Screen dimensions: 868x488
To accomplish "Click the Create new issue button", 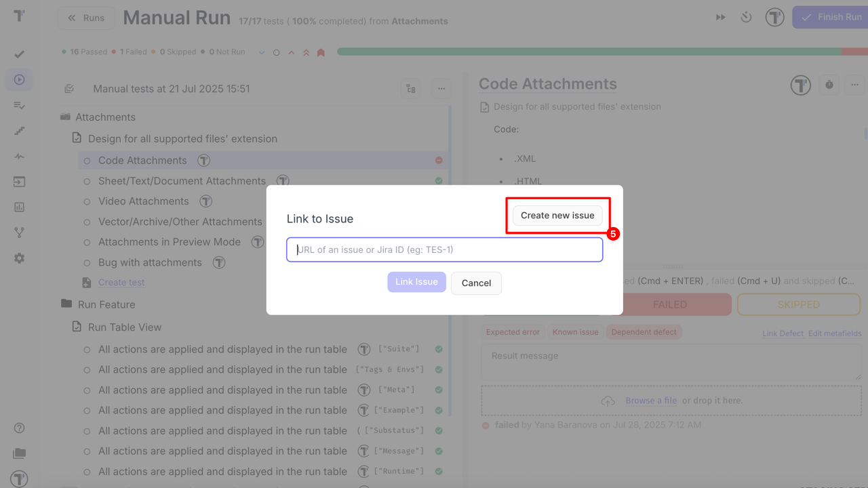I will coord(557,215).
